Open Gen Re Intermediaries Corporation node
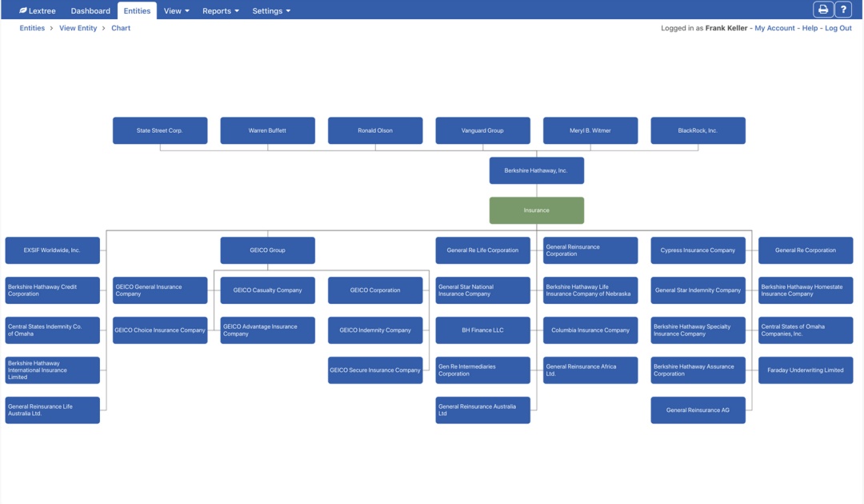Image resolution: width=864 pixels, height=504 pixels. pyautogui.click(x=482, y=370)
